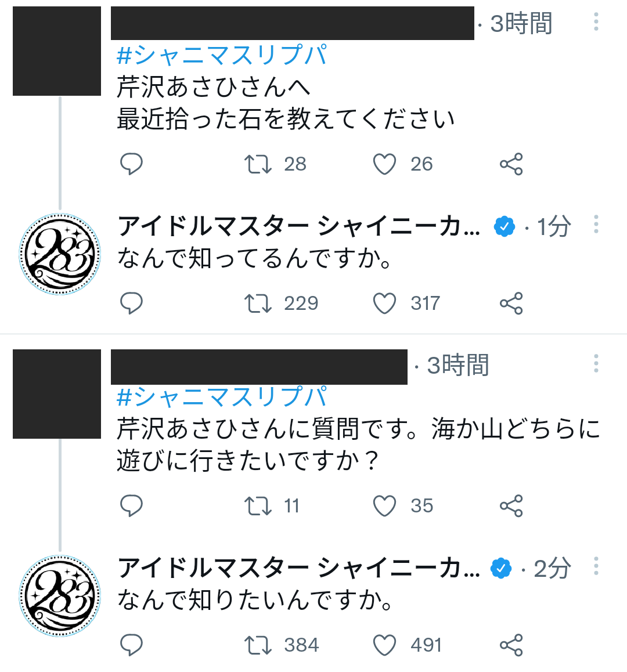The height and width of the screenshot is (672, 627).
Task: Open the #シャニマスリプパ hashtag above 最近拾った石
Action: [x=222, y=56]
